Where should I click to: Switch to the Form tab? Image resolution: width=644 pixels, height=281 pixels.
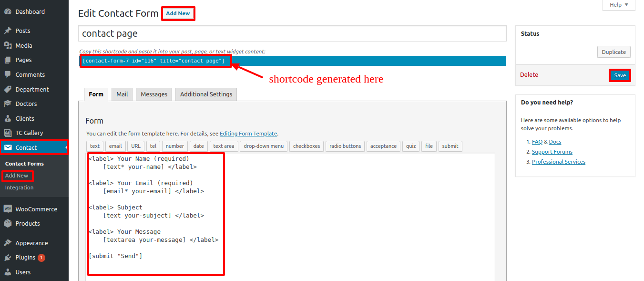point(96,94)
